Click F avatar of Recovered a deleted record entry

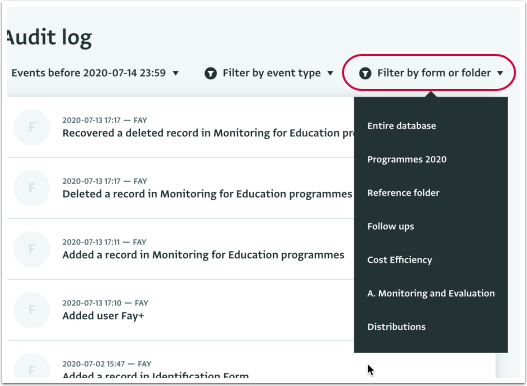pyautogui.click(x=32, y=127)
